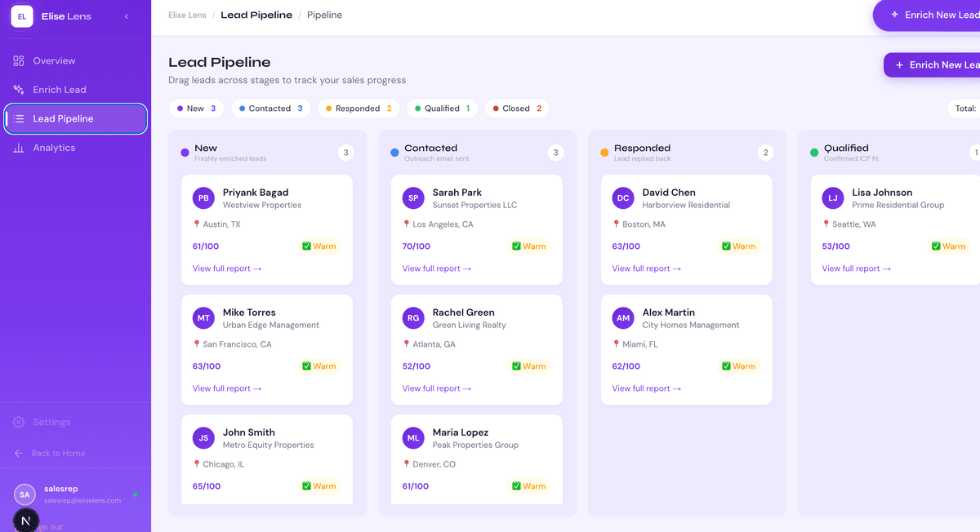
Task: Click the Back to Home arrow icon
Action: click(19, 454)
